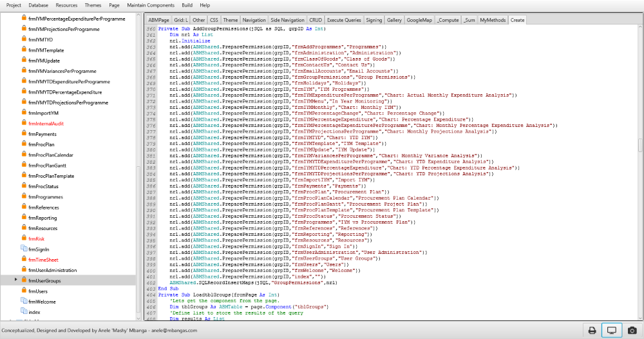Screen dimensions: 644x339
Task: Click the camera snapshot icon
Action: tap(632, 331)
